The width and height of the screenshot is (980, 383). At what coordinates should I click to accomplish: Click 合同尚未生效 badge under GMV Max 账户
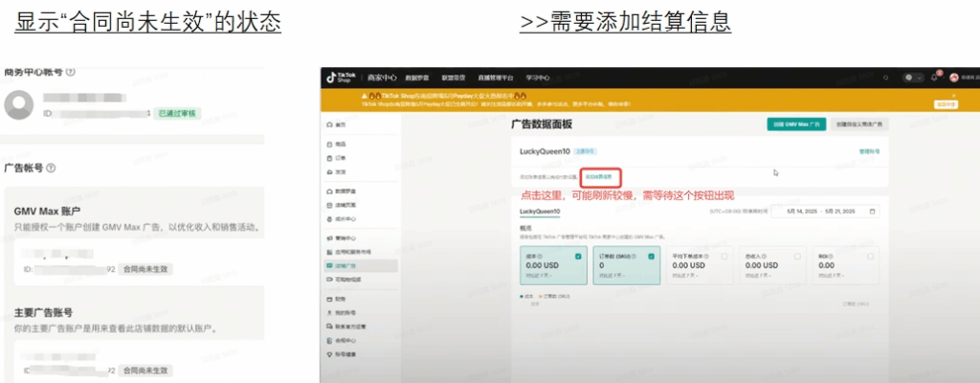click(145, 269)
